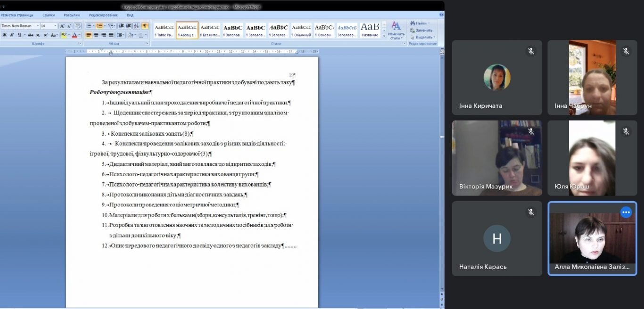
Task: Open more options on Алла Миколаївна's tile
Action: (x=626, y=212)
